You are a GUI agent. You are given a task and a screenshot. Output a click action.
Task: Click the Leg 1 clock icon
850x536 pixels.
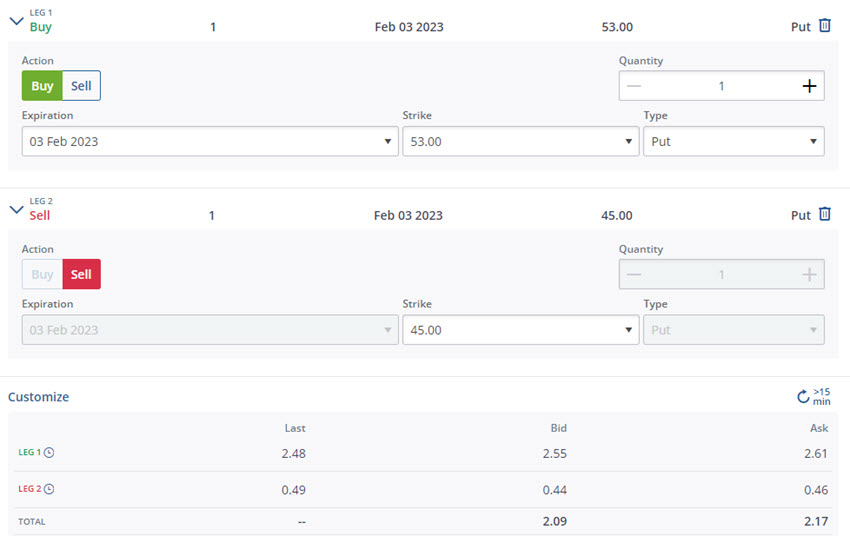(49, 453)
